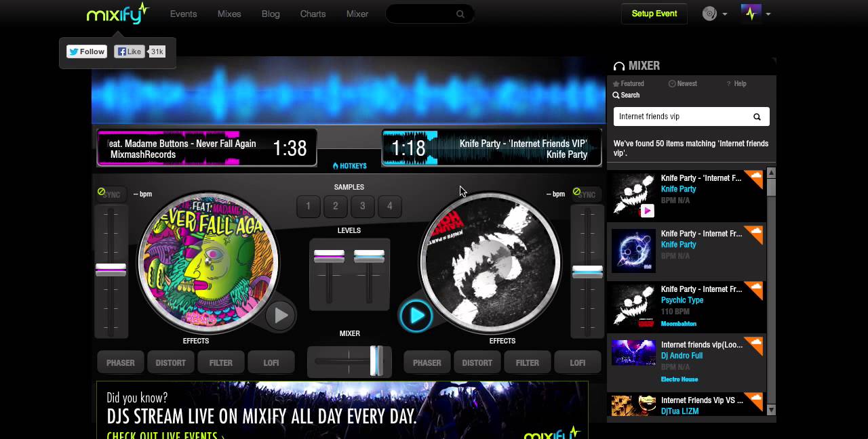Click right deck pitch slider handle
This screenshot has height=439, width=868.
[587, 272]
